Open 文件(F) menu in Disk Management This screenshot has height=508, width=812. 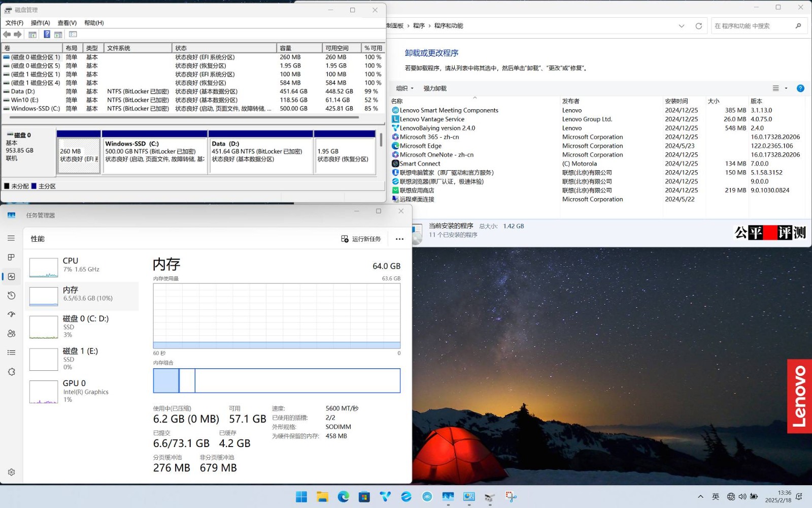point(14,23)
